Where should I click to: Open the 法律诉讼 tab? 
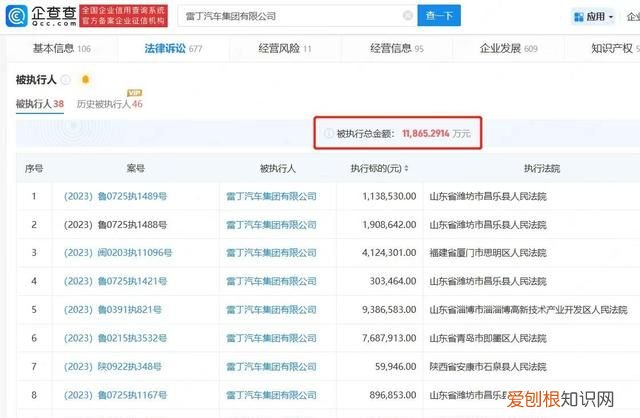pyautogui.click(x=174, y=47)
